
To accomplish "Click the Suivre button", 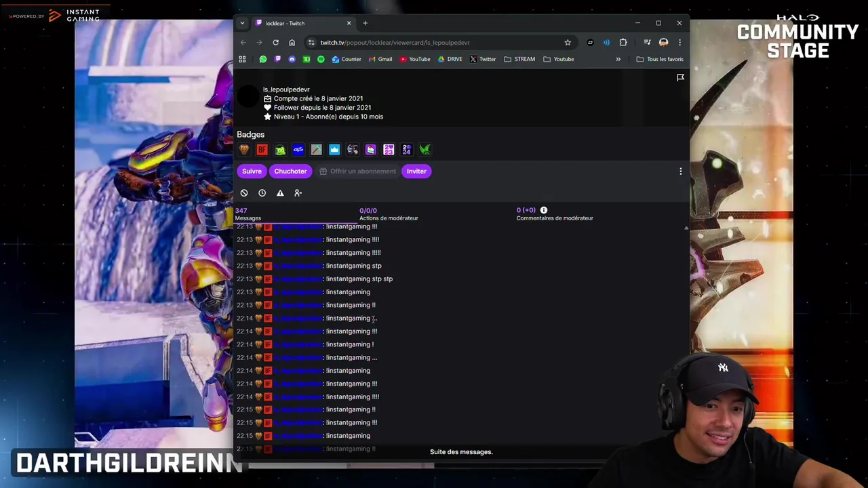I will [252, 171].
